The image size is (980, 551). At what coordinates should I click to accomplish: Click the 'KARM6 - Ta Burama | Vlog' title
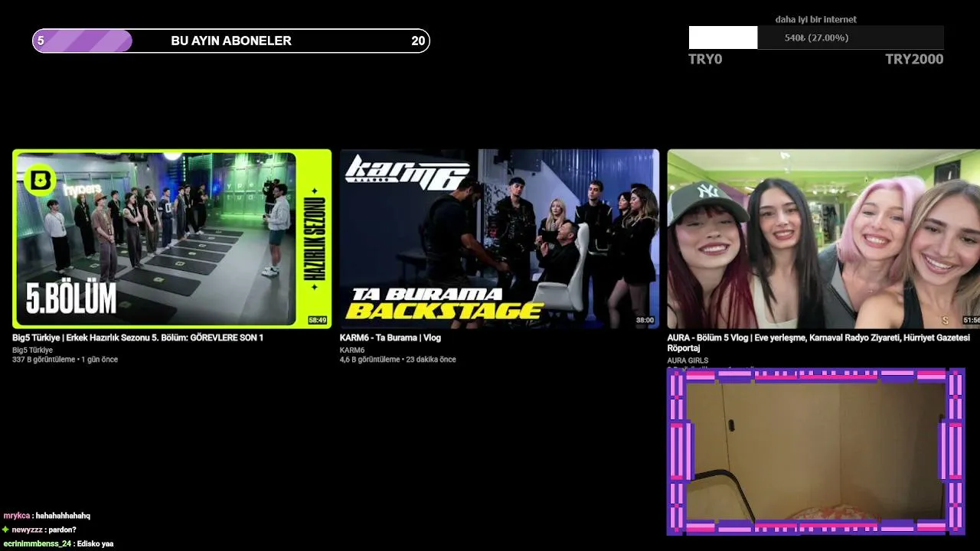[390, 337]
